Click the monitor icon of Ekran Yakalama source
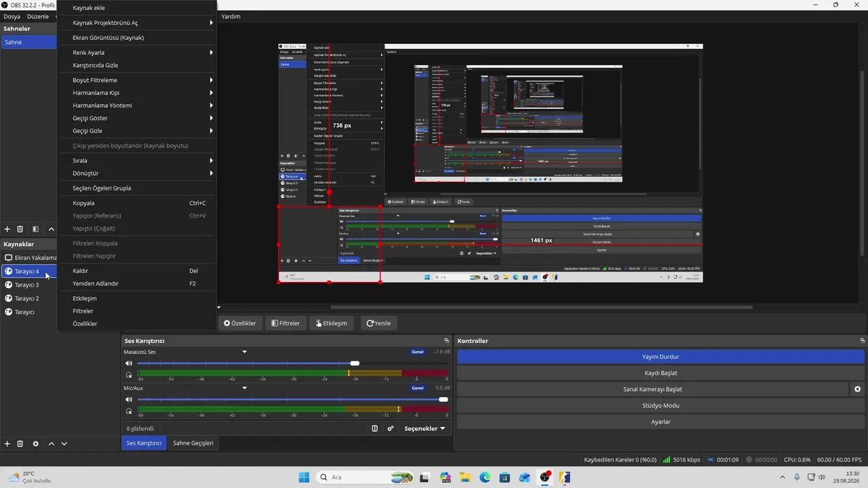Screen dimensions: 868x488 (8, 258)
